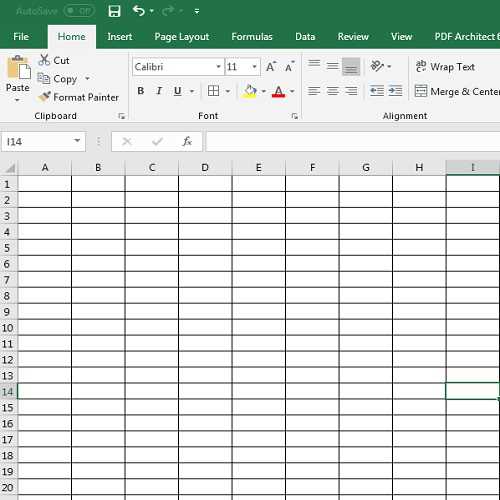Switch to the Formulas tab
500x500 pixels.
tap(252, 36)
